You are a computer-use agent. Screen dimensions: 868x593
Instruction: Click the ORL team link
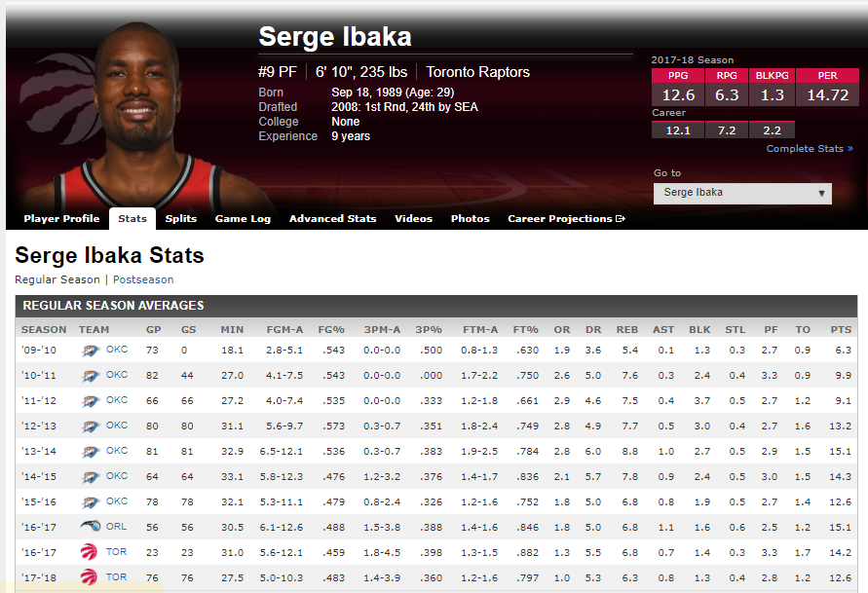[x=117, y=527]
